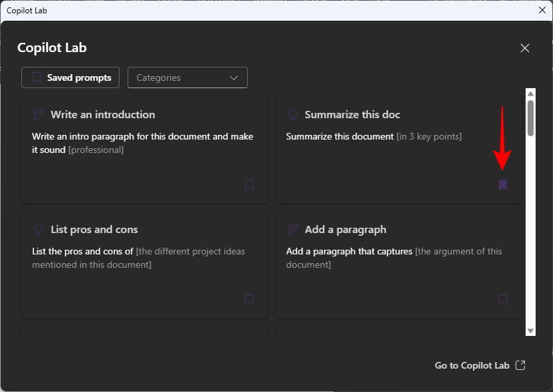
Task: Click the lightbulb icon next to List pros and cons
Action: (39, 230)
